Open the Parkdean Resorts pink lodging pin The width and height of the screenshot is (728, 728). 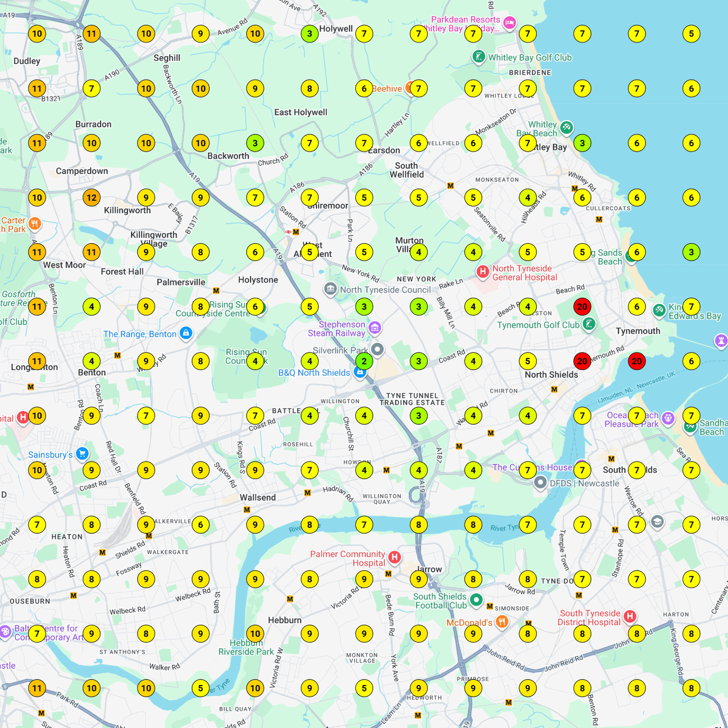pos(510,22)
